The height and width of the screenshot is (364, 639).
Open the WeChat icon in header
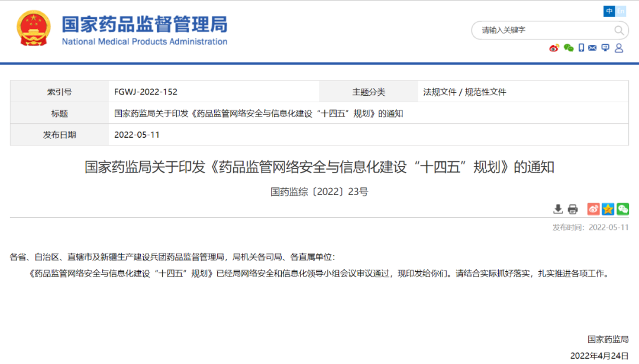569,48
